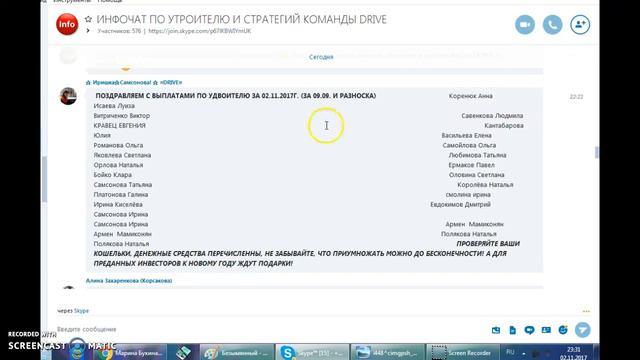Toggle the favorite star beside chat title

coord(88,19)
